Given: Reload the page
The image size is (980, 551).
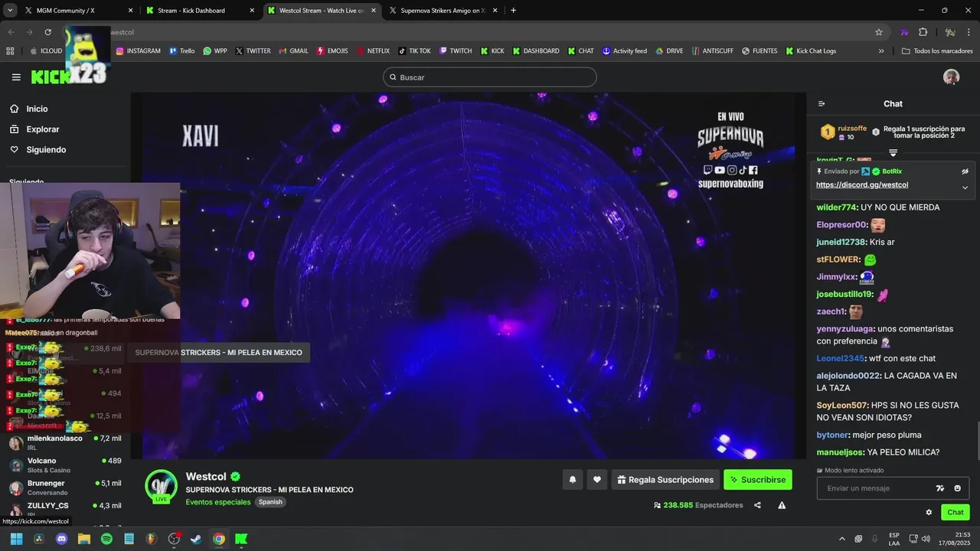Looking at the screenshot, I should [x=47, y=32].
